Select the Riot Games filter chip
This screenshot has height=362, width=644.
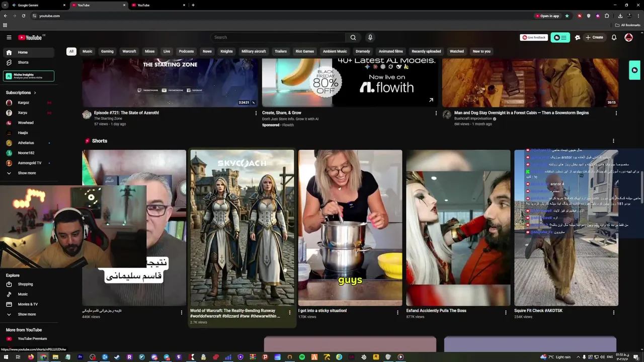tap(305, 51)
